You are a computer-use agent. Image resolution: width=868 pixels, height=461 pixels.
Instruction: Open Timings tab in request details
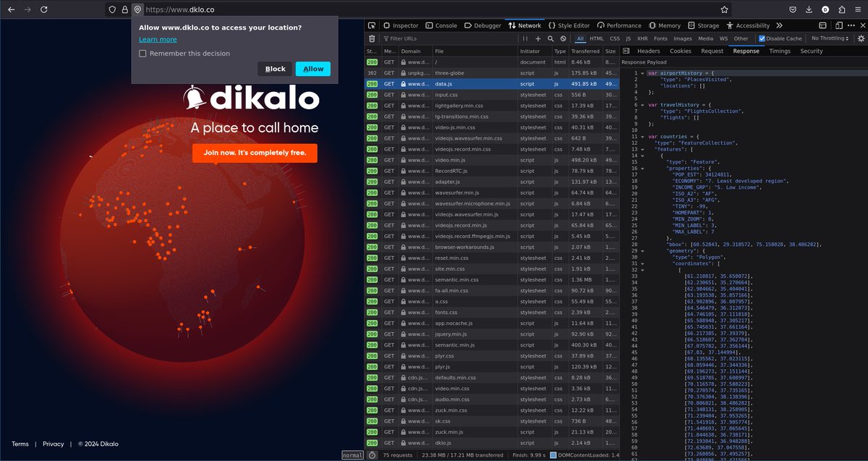click(x=780, y=51)
